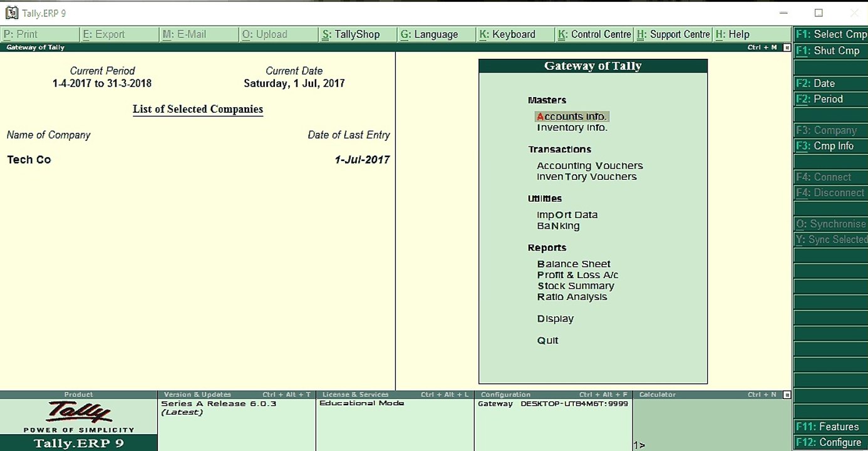Open the Control Centre
The width and height of the screenshot is (868, 451).
(594, 34)
